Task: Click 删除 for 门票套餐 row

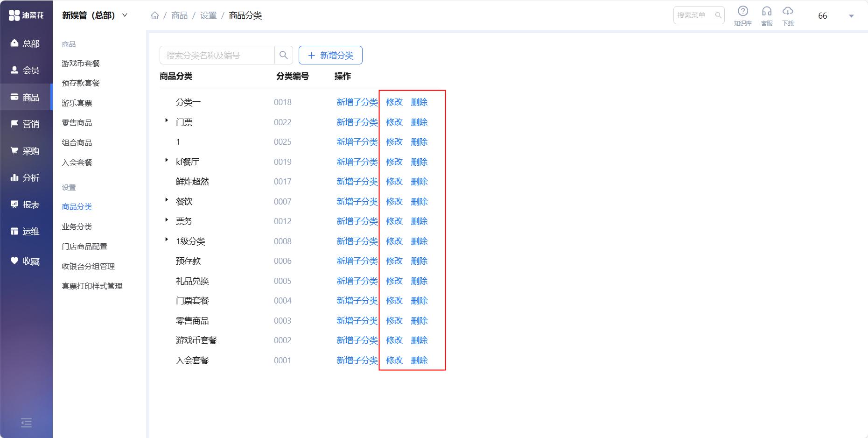Action: (x=419, y=301)
